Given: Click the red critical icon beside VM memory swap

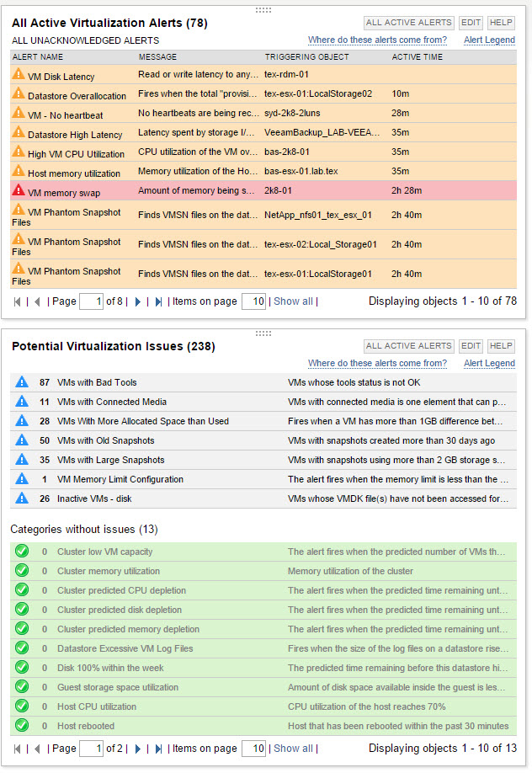Looking at the screenshot, I should [x=19, y=189].
